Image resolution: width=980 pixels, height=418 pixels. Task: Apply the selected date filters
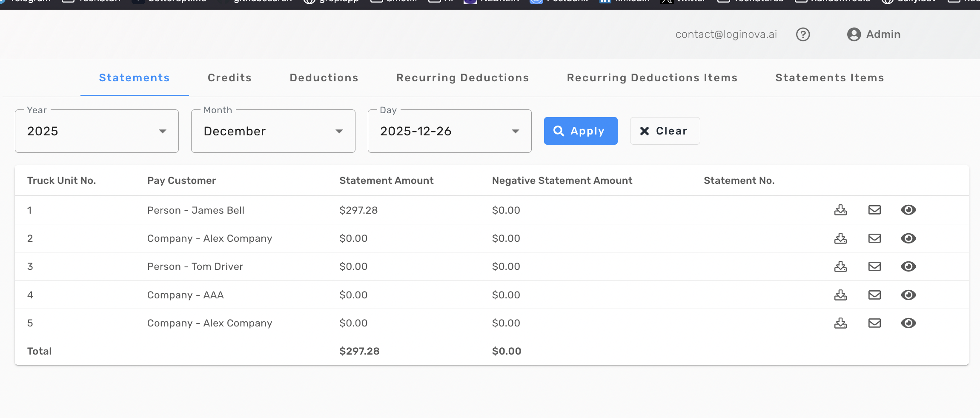[580, 131]
